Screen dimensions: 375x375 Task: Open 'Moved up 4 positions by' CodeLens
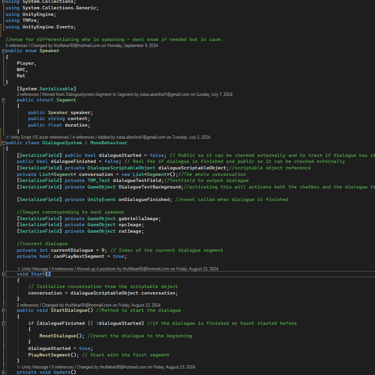(147, 269)
